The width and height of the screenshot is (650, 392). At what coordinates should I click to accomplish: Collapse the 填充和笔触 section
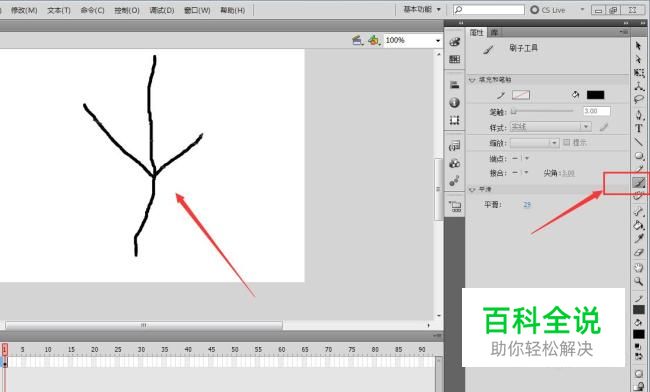pos(472,80)
